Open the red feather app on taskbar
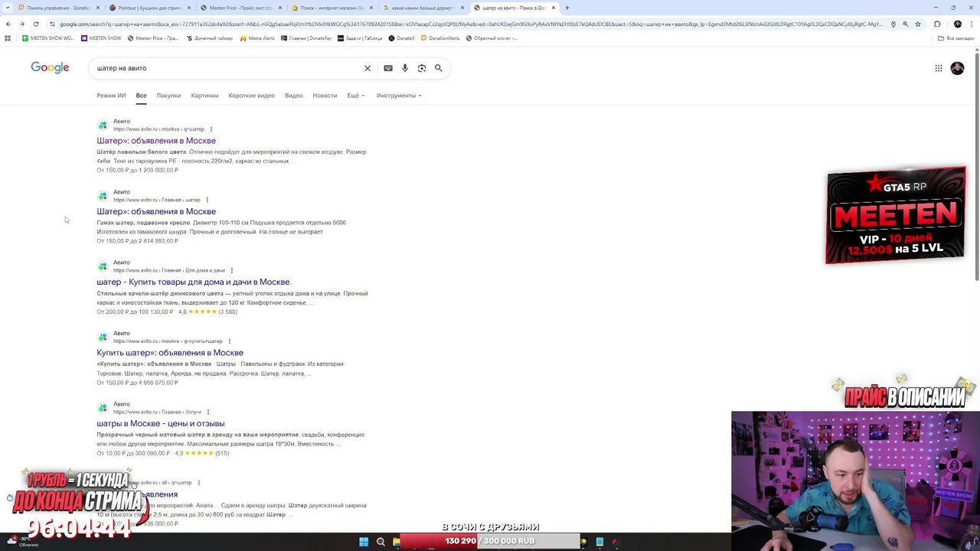 click(615, 542)
